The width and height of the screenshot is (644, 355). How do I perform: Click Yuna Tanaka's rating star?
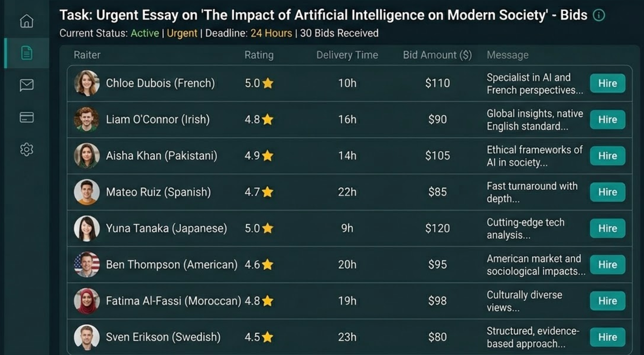tap(268, 228)
